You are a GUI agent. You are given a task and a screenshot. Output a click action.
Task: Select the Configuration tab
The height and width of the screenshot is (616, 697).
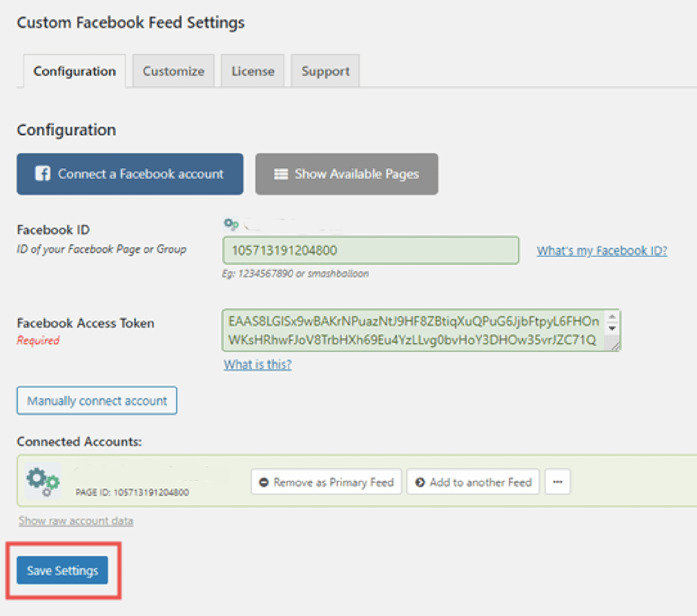pyautogui.click(x=75, y=71)
